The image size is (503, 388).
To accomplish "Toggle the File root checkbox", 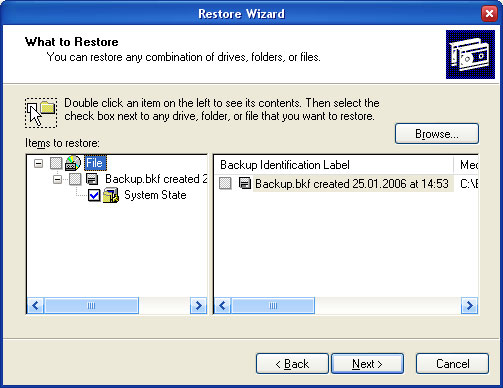I will (x=56, y=163).
